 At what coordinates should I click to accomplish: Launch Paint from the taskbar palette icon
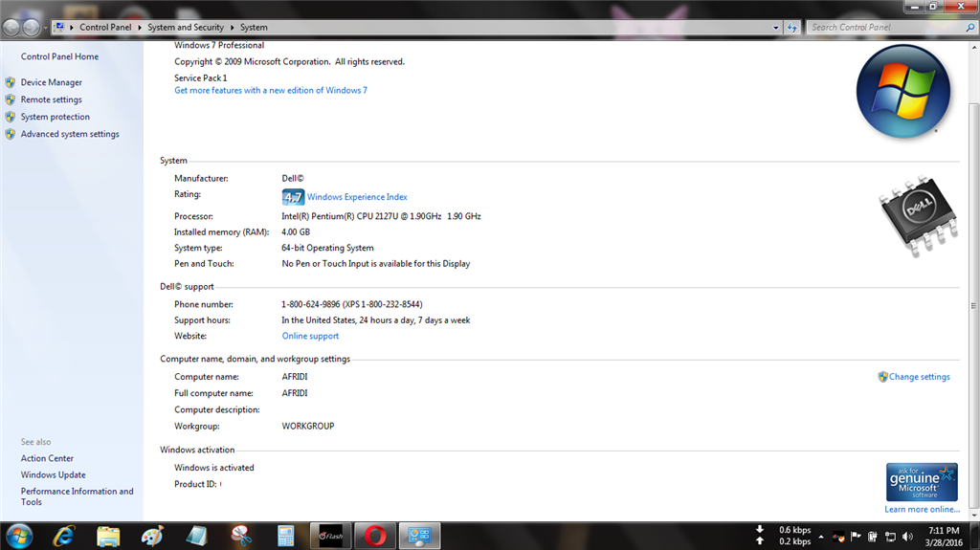(152, 535)
